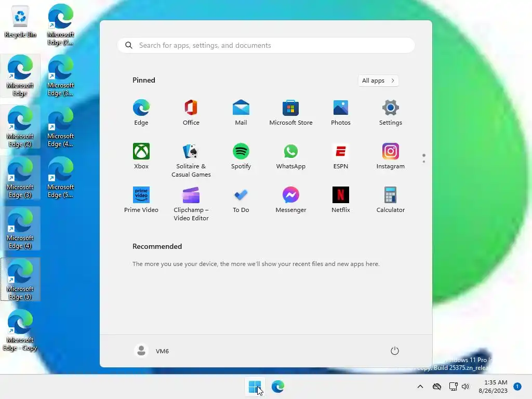Screen dimensions: 532x399
Task: Open the Edge pinned app
Action: 141,112
